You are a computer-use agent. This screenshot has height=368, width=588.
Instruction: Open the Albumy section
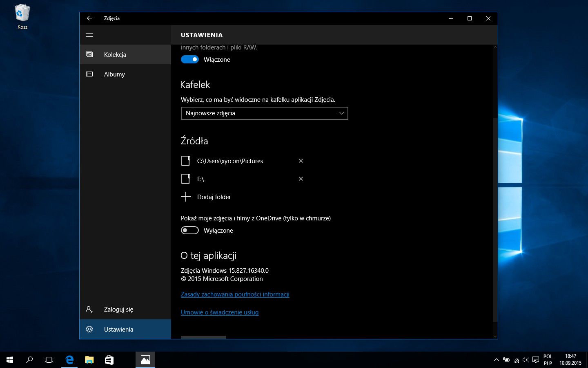point(125,74)
